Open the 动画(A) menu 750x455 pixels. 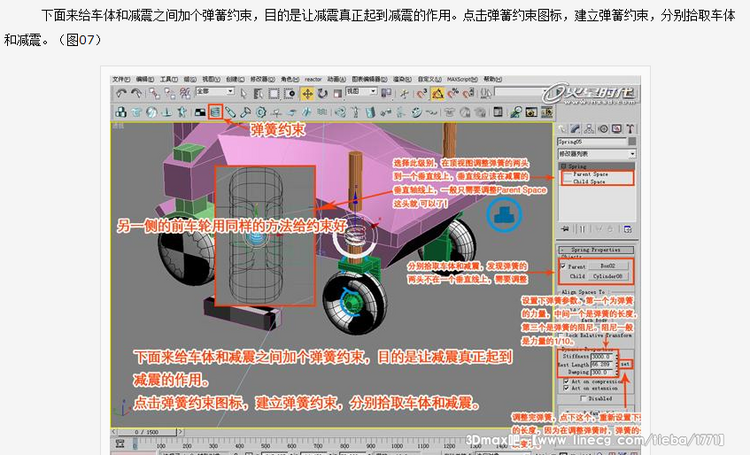pos(336,79)
